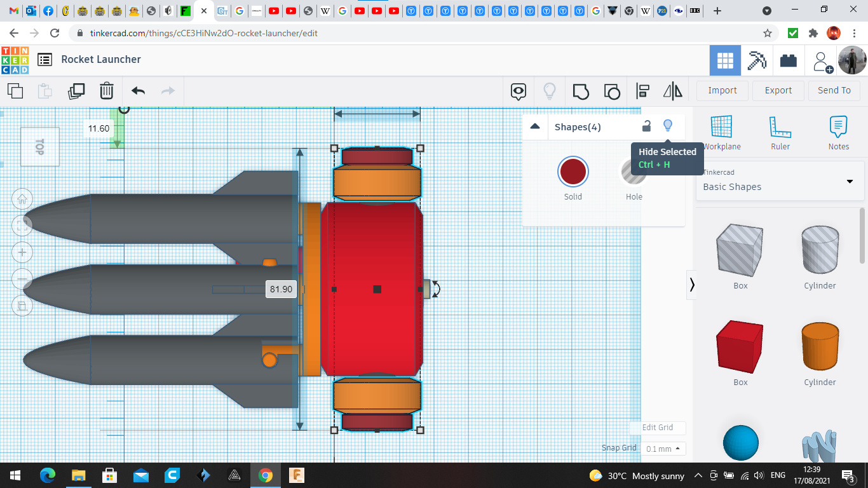Click the Import button
The width and height of the screenshot is (868, 488).
(x=722, y=90)
